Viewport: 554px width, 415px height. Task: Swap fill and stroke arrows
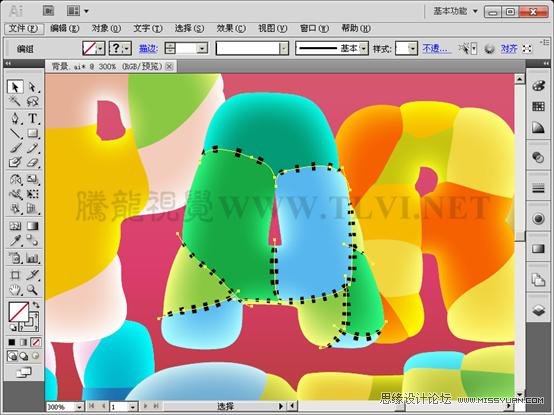tap(36, 304)
